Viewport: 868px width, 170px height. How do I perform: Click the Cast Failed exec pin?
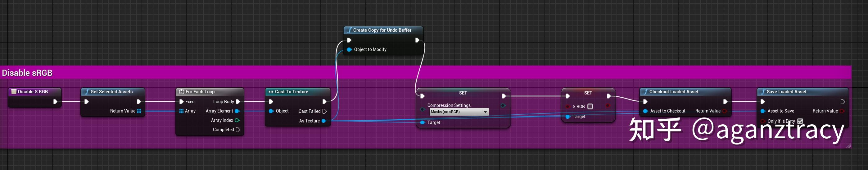[x=324, y=111]
